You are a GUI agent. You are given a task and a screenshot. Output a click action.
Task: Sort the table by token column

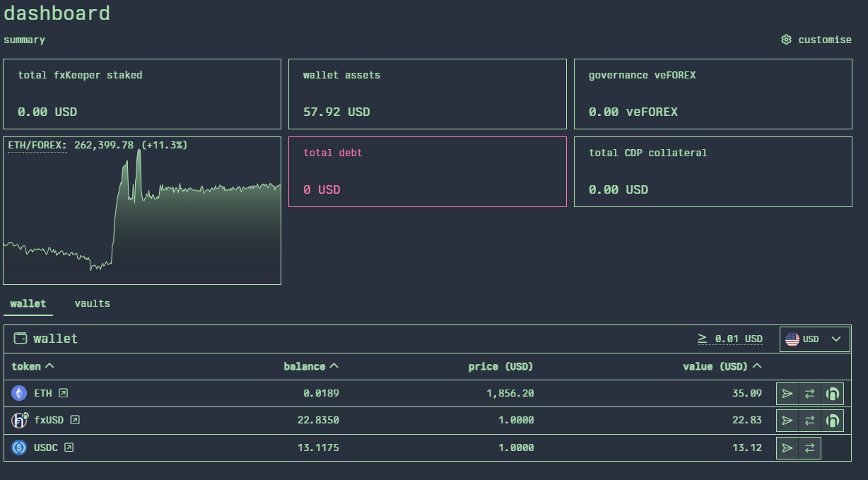[33, 366]
